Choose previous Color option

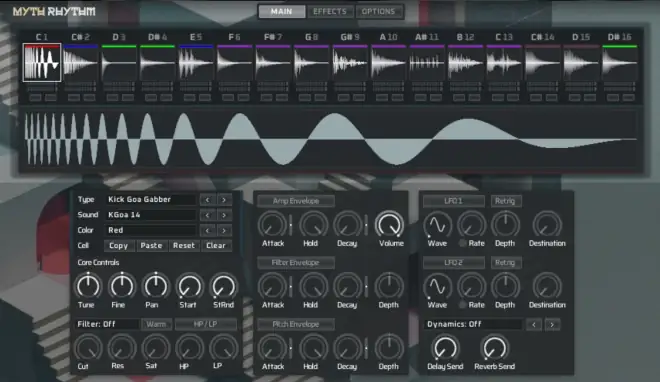click(x=208, y=230)
